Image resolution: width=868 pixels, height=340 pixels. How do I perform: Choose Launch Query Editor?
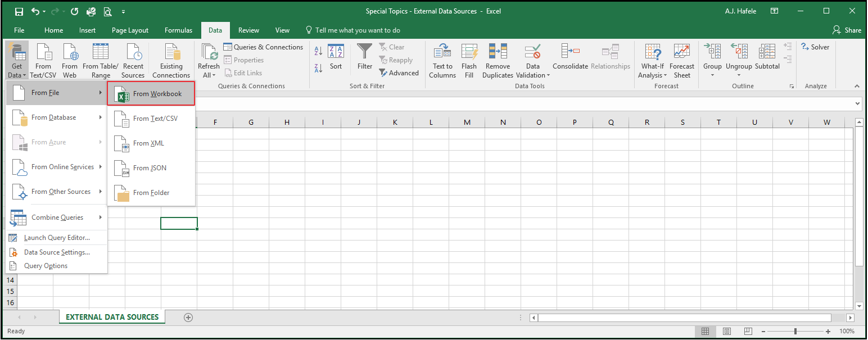(56, 238)
